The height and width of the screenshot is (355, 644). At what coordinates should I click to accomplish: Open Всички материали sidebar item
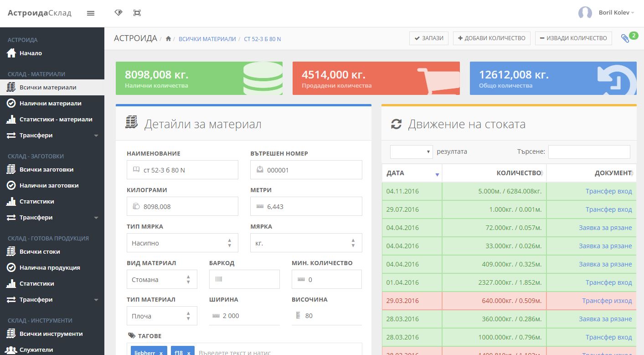(x=52, y=88)
